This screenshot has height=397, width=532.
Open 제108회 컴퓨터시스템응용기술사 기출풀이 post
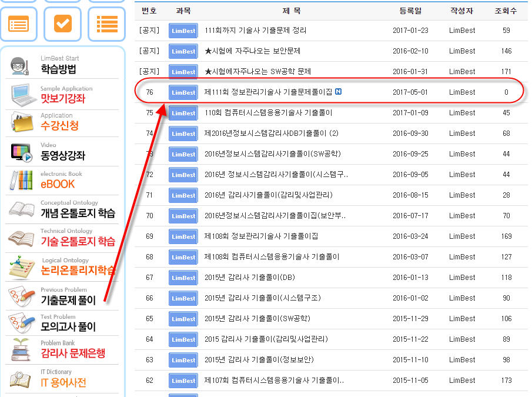coord(272,257)
